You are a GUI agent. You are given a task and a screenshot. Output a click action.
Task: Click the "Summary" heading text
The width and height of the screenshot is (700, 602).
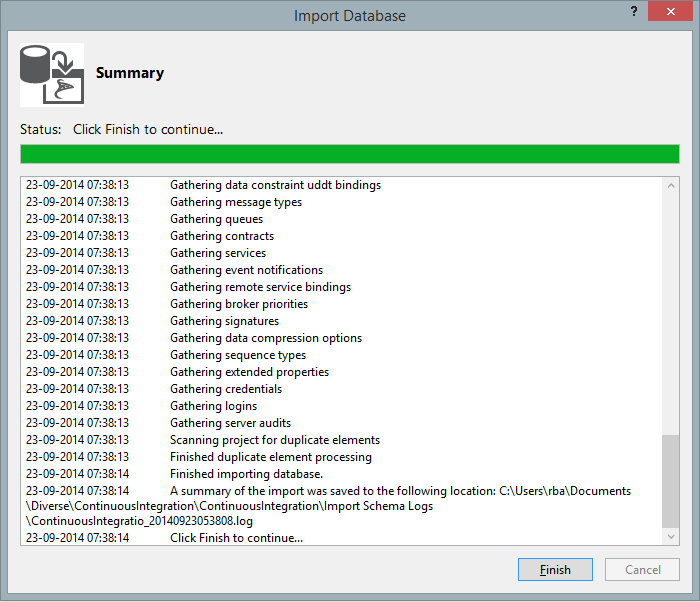click(x=130, y=73)
